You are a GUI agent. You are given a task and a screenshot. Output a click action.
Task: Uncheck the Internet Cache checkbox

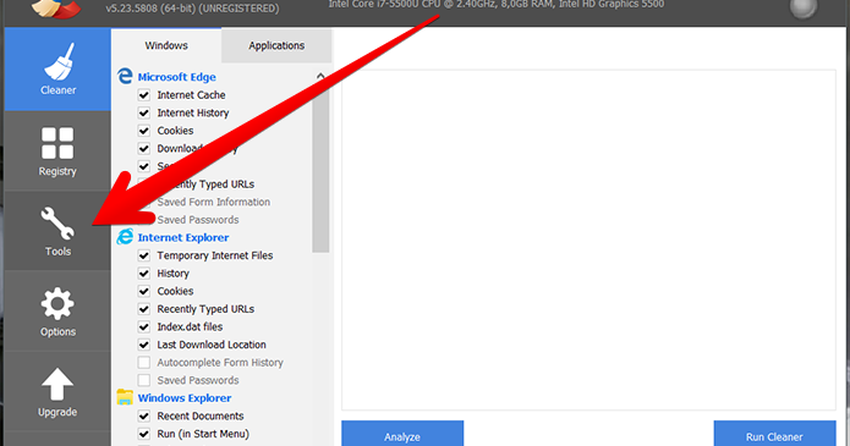pos(144,95)
